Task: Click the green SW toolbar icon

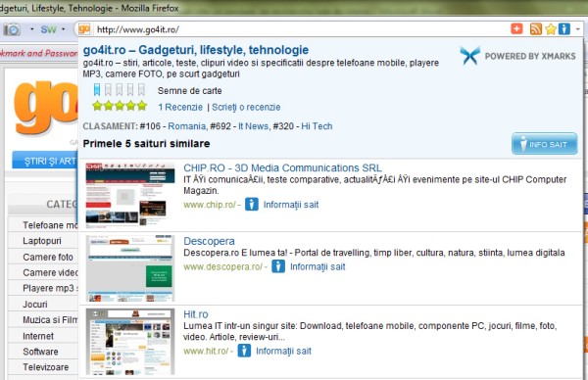Action: (x=48, y=29)
